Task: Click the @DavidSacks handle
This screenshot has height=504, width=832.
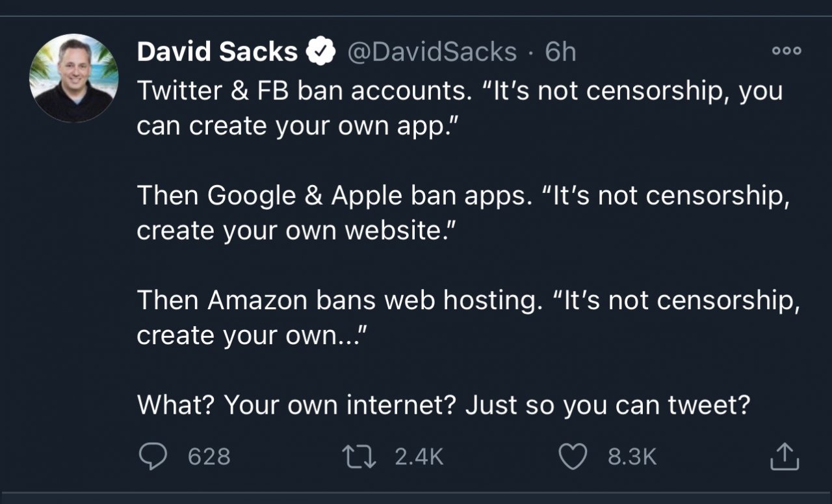Action: pos(432,52)
